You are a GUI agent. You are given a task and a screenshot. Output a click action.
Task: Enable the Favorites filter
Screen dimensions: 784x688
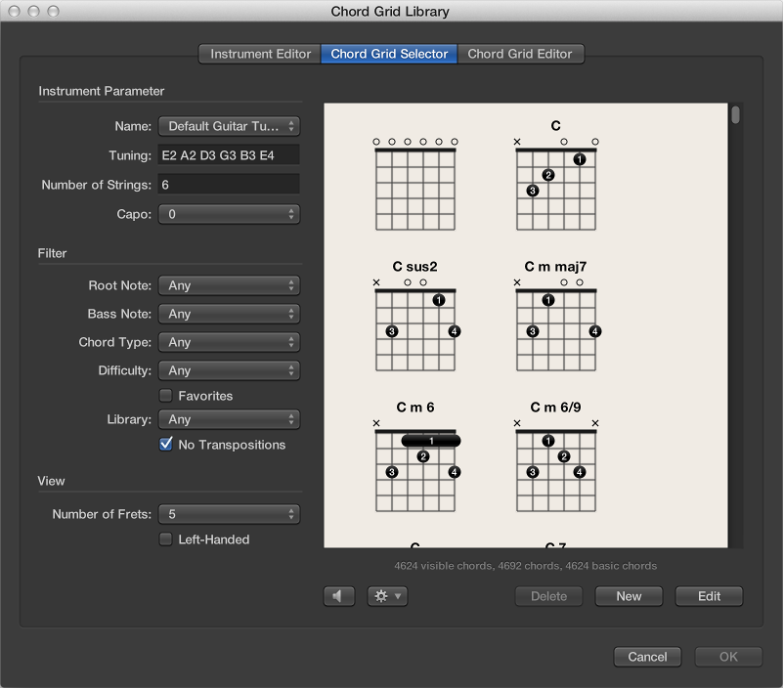165,396
